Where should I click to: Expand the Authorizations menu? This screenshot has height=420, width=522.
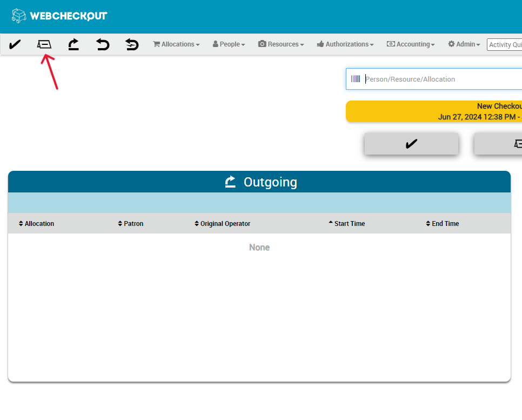345,44
